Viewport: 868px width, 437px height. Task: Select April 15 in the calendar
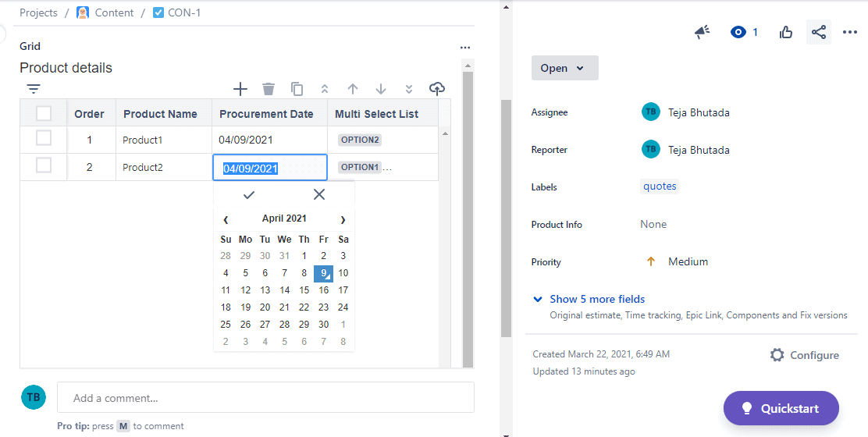pos(304,290)
